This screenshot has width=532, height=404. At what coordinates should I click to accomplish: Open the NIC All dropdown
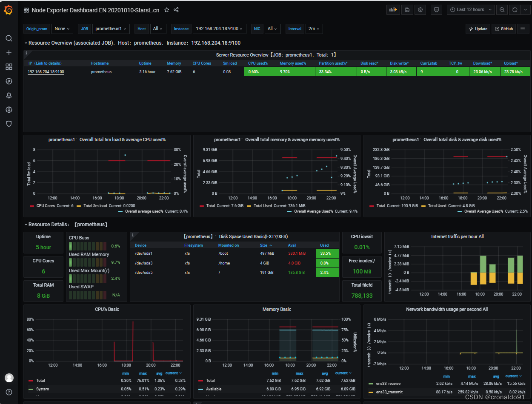coord(272,29)
